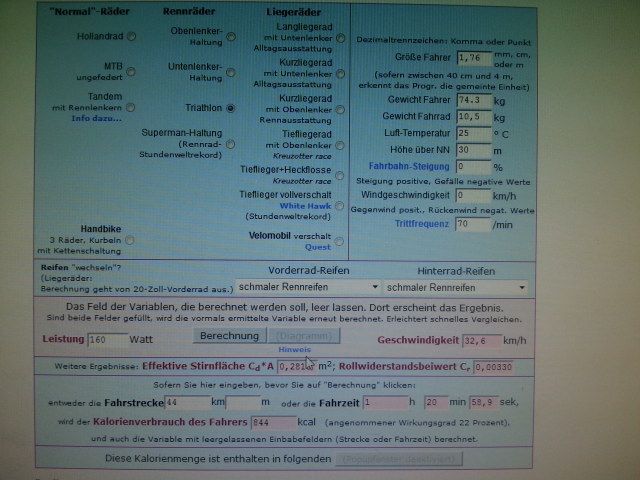The width and height of the screenshot is (640, 480).
Task: Open the Vorderrad-Reifen tire dropdown
Action: point(305,287)
